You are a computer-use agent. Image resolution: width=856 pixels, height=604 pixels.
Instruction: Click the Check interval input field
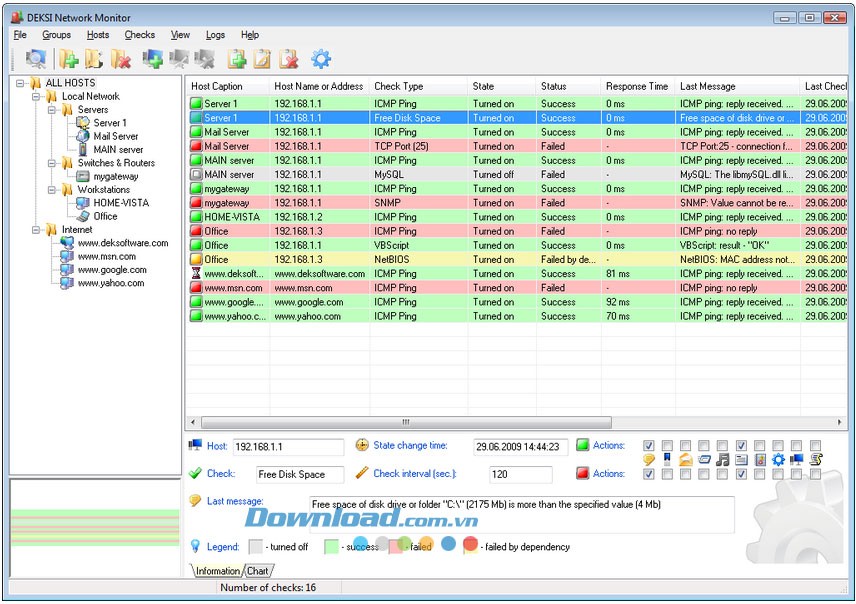point(520,474)
